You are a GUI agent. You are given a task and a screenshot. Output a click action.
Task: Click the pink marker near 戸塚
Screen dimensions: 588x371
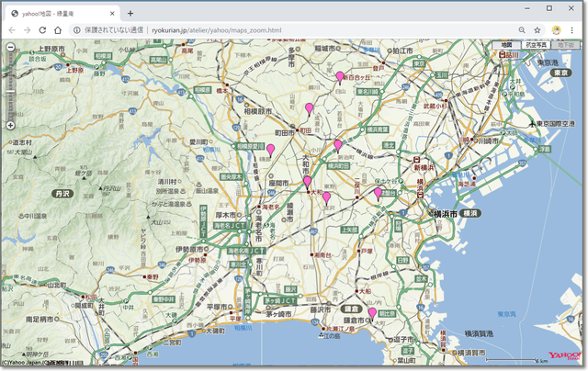pyautogui.click(x=378, y=193)
